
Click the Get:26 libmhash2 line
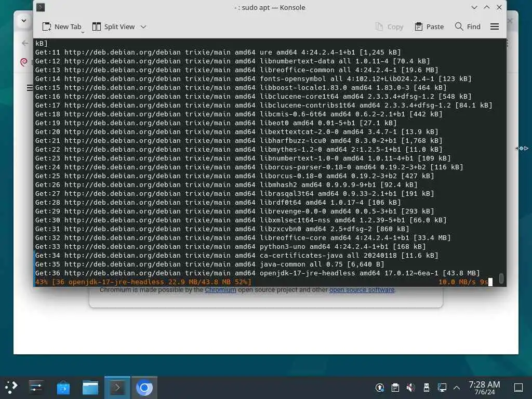coord(227,185)
